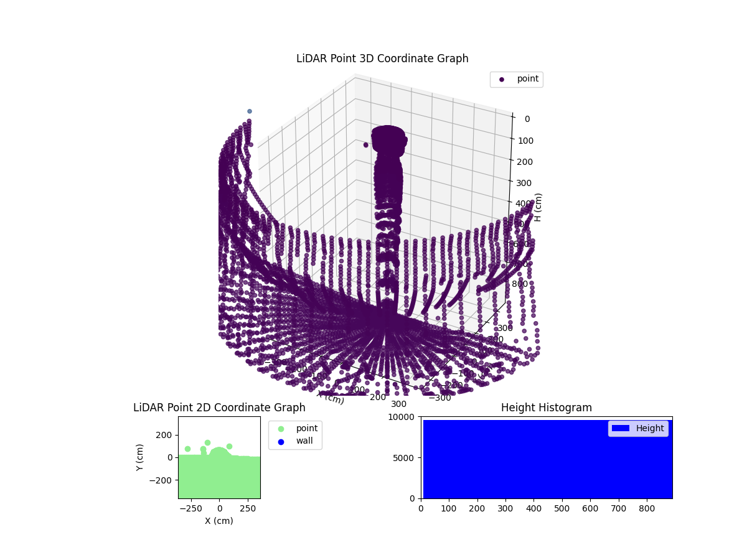This screenshot has width=747, height=560.
Task: Select the purple marker in 3D legend
Action: [502, 79]
